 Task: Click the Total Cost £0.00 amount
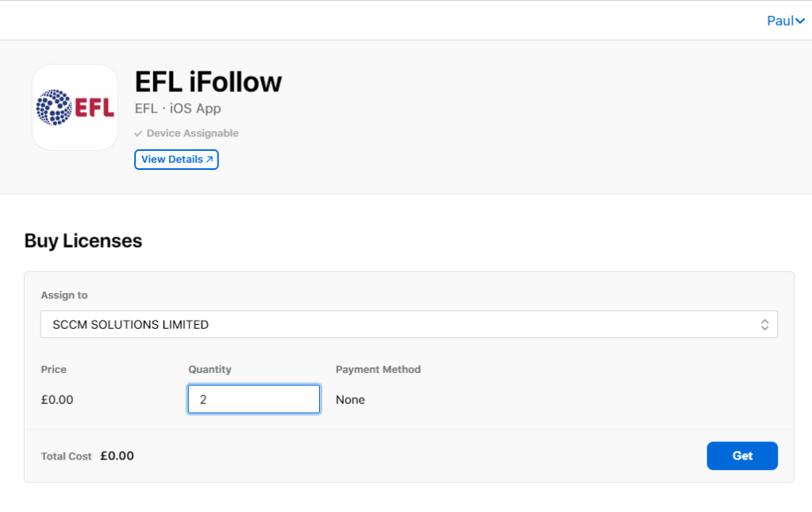click(117, 456)
